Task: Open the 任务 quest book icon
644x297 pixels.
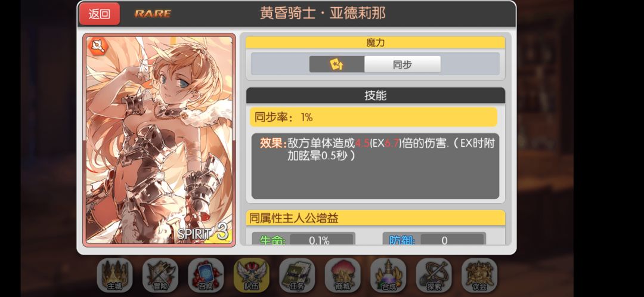Action: pos(297,275)
